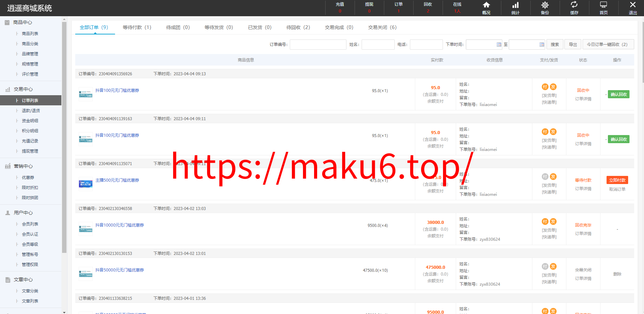This screenshot has height=314, width=644.
Task: Click 发 icon for order 230402130130153
Action: (x=553, y=266)
